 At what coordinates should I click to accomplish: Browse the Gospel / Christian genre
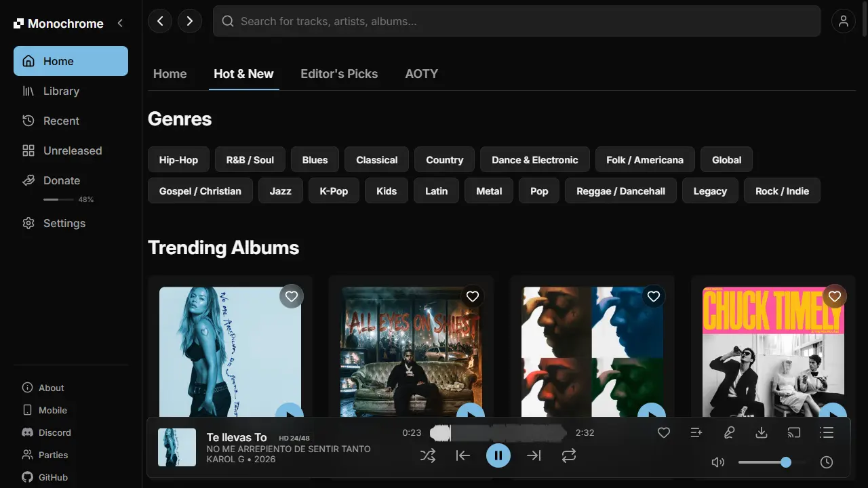[x=200, y=191]
